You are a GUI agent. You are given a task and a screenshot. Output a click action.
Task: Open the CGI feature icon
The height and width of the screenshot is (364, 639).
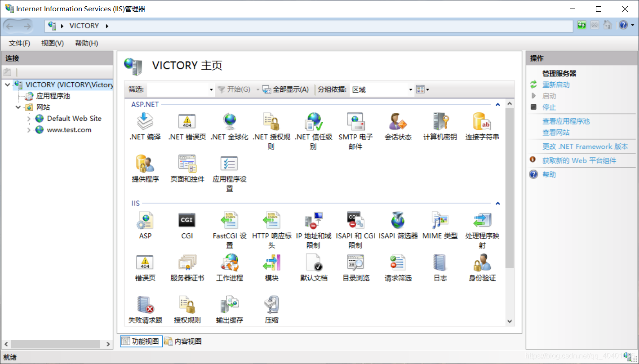(187, 220)
